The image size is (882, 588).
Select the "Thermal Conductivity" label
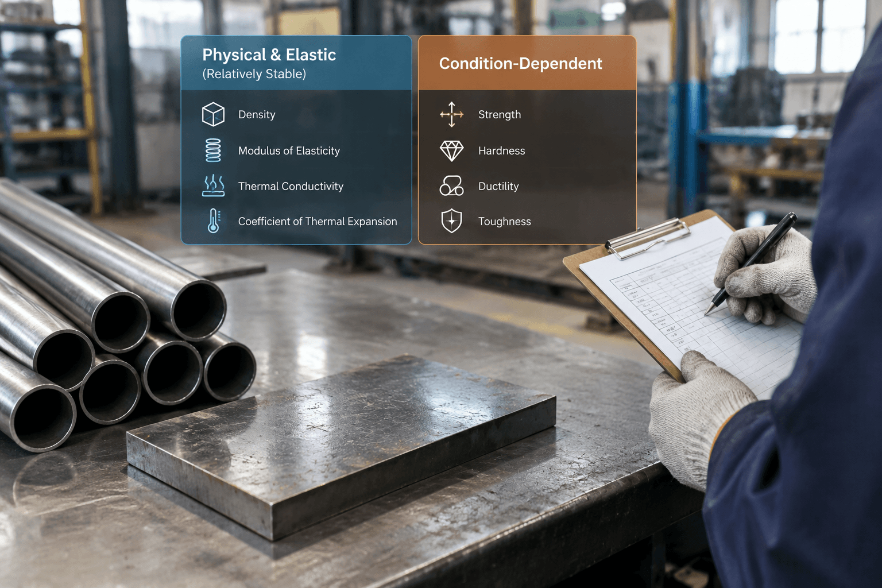[x=291, y=187]
